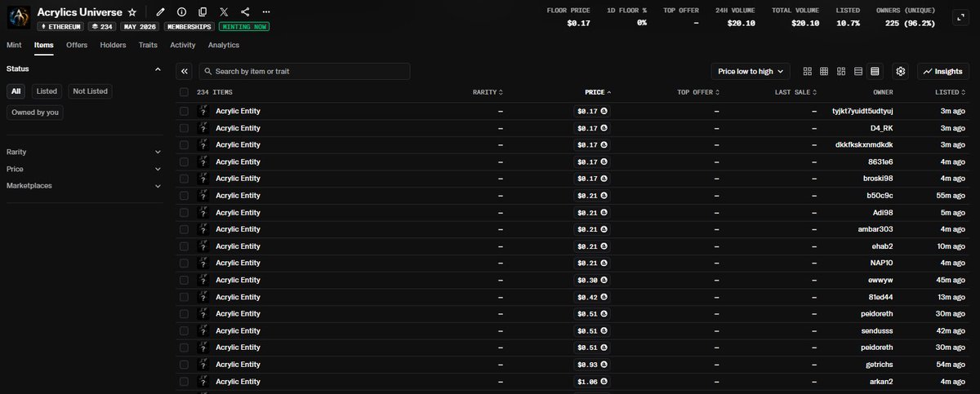Switch to mosaic grid view
Image resolution: width=980 pixels, height=394 pixels.
coord(841,72)
